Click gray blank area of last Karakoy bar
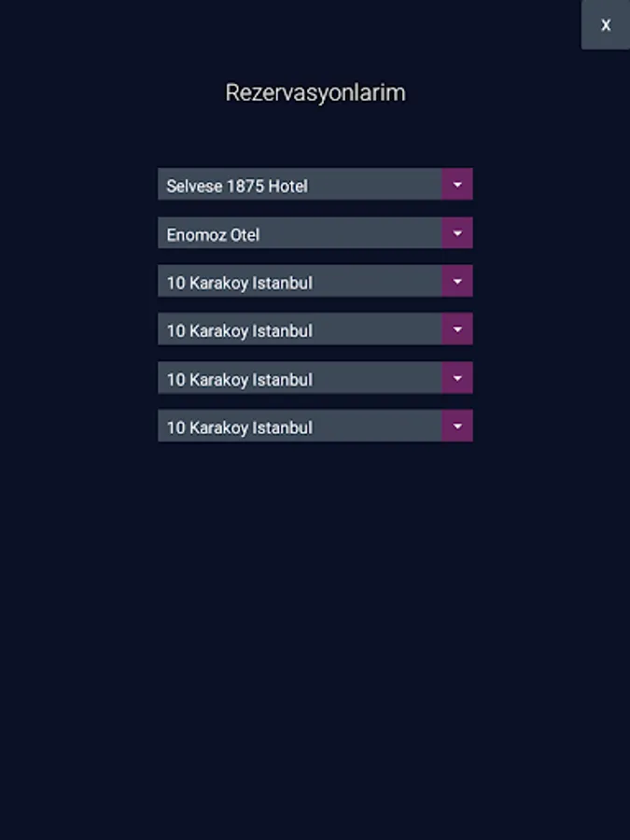 coord(377,426)
